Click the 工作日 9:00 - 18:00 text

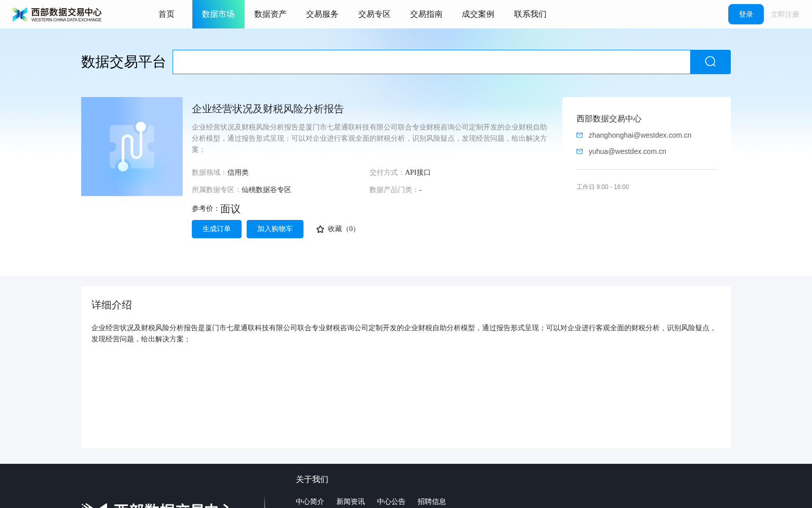(x=603, y=187)
